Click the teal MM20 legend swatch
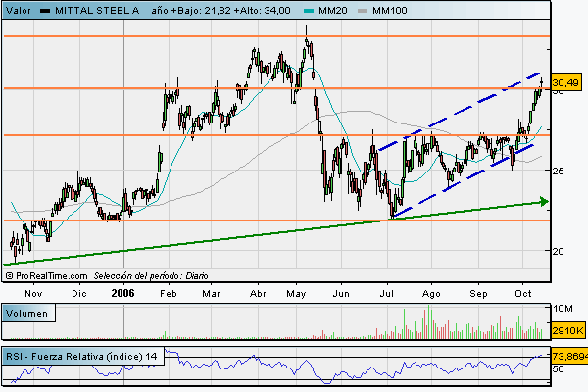Image resolution: width=588 pixels, height=392 pixels. pos(309,11)
